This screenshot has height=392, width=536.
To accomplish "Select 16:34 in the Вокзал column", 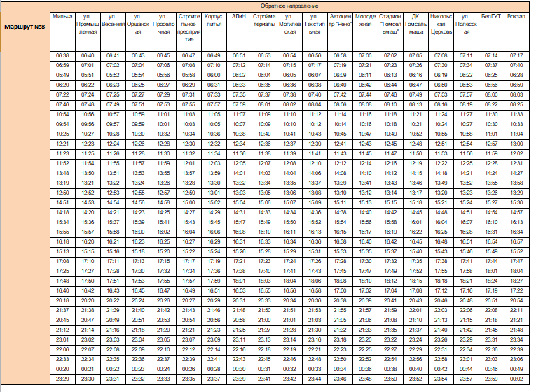I will point(516,232).
